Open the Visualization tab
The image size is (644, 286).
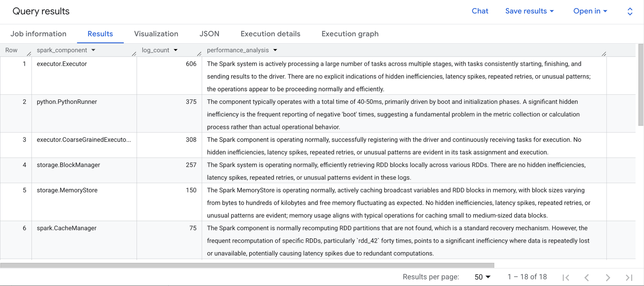coord(156,34)
